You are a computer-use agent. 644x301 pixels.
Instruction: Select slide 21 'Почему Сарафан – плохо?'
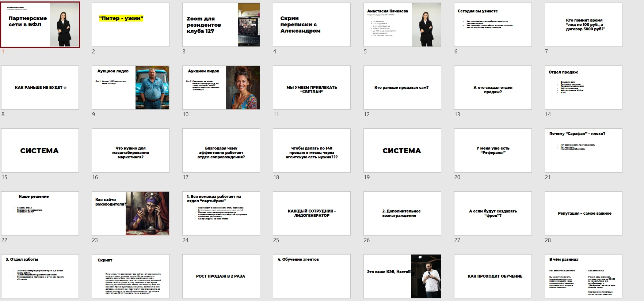pos(583,150)
